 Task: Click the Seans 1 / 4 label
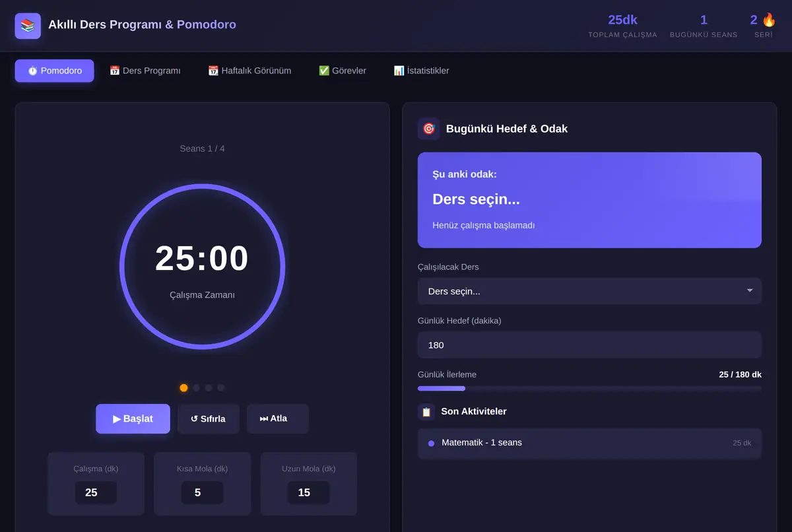pyautogui.click(x=202, y=149)
